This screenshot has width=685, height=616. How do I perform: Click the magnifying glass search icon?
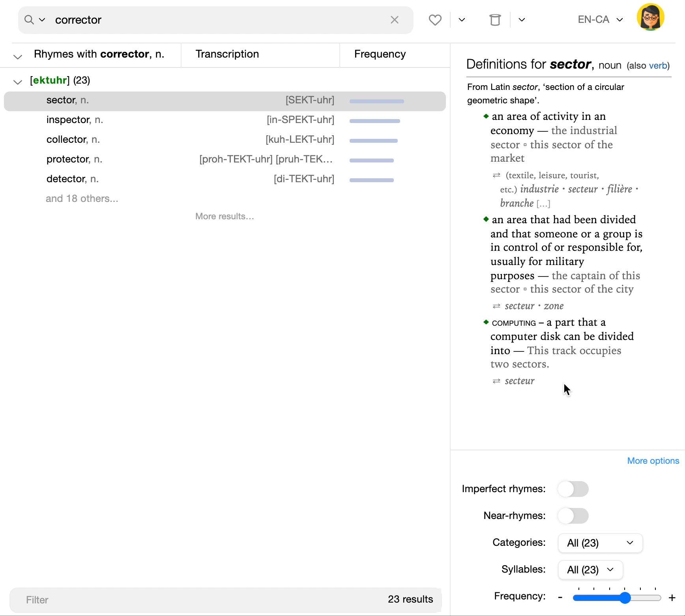29,20
